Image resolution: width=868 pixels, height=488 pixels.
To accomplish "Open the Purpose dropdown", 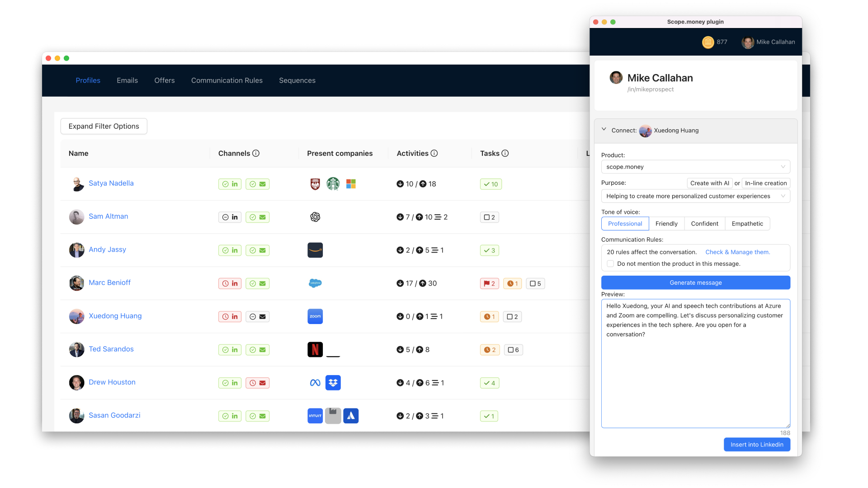I will pyautogui.click(x=695, y=196).
